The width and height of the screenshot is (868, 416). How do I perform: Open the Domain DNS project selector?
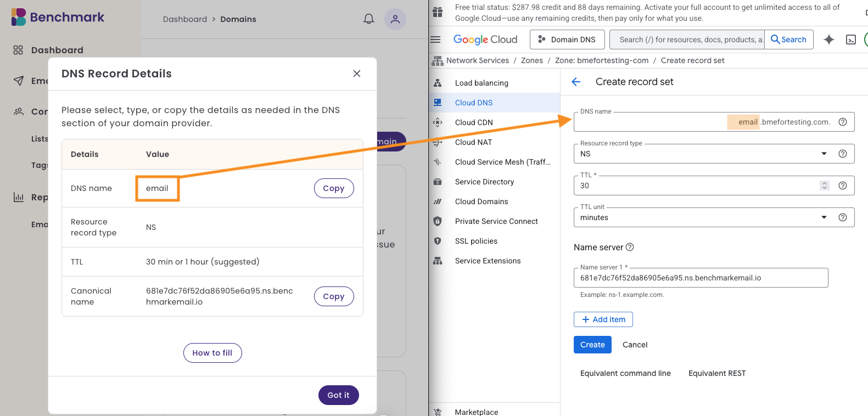tap(568, 40)
